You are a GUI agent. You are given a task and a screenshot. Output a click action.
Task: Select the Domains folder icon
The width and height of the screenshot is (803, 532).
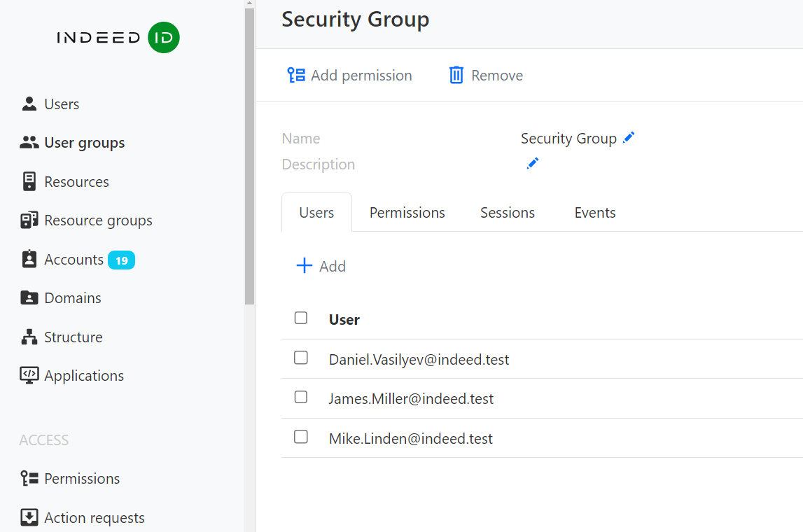(x=29, y=298)
